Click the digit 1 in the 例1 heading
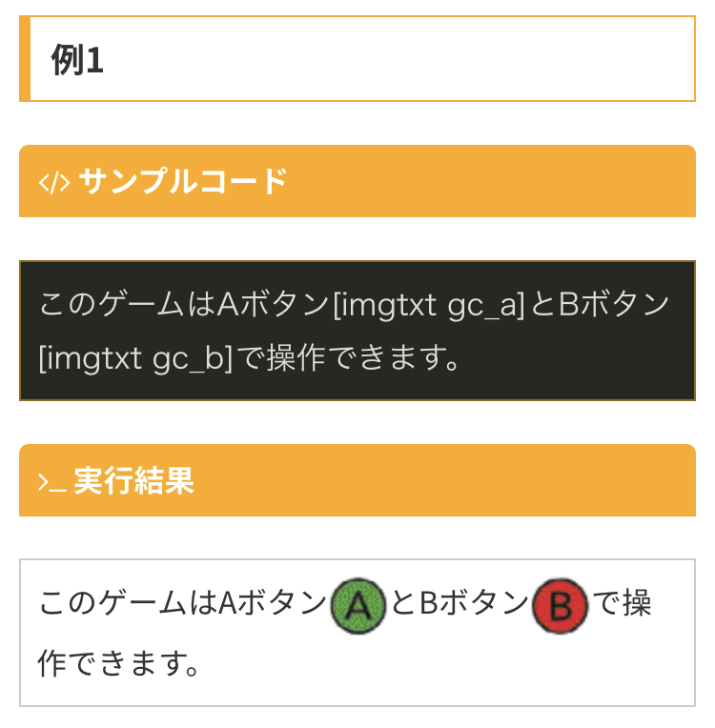Screen dimensions: 715x728 tap(94, 60)
